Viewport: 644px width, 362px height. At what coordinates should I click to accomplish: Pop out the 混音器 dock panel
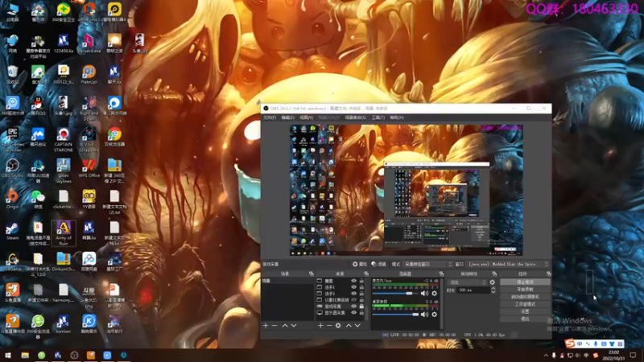click(441, 274)
